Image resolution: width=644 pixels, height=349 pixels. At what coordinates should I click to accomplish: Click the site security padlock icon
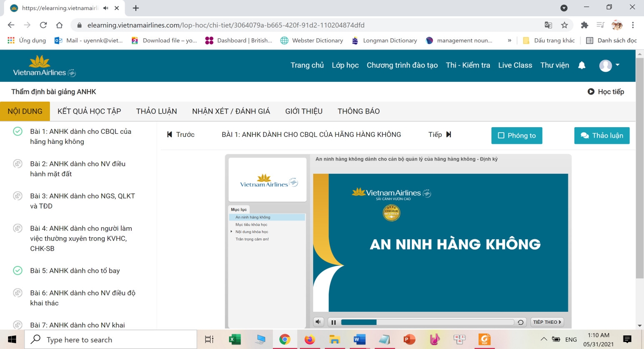78,25
